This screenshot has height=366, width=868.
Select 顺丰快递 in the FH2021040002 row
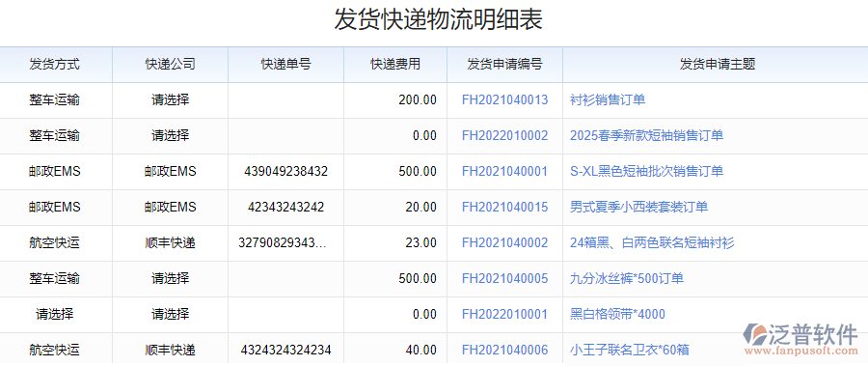171,243
